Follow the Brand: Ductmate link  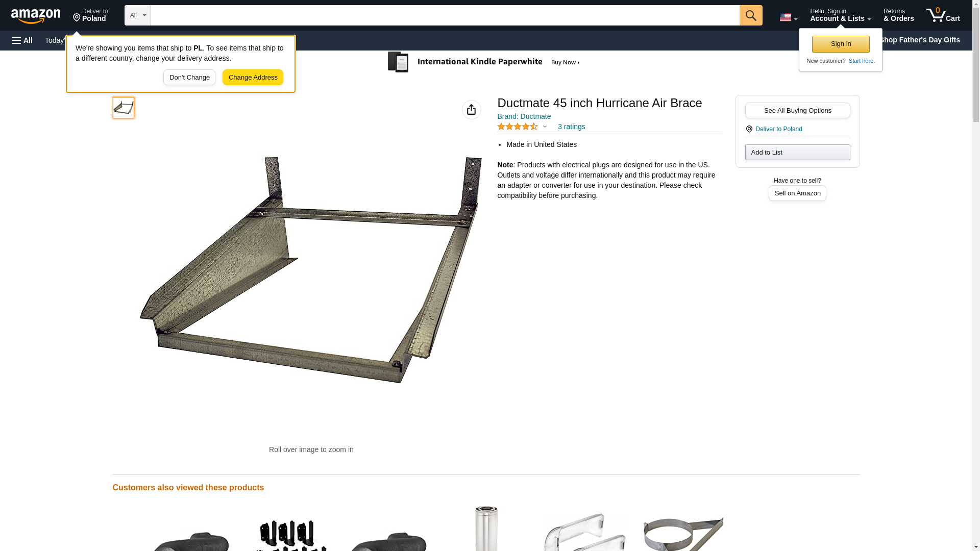tap(524, 116)
